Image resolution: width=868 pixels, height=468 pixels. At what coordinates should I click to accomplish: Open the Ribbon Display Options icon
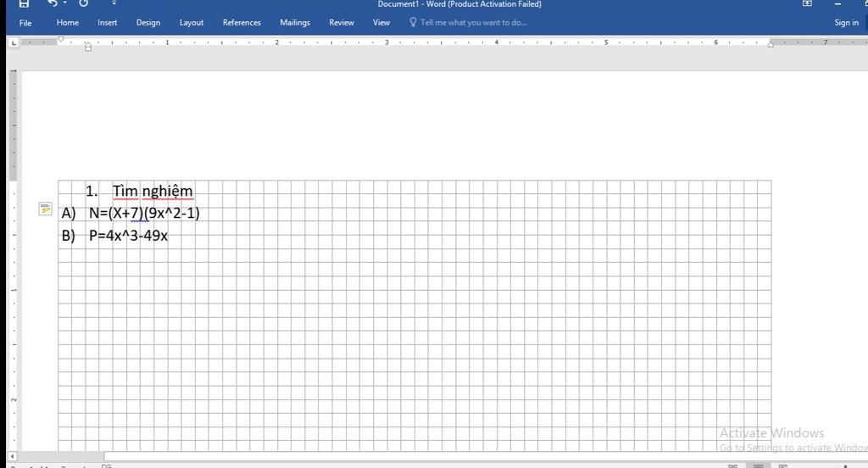pyautogui.click(x=807, y=3)
